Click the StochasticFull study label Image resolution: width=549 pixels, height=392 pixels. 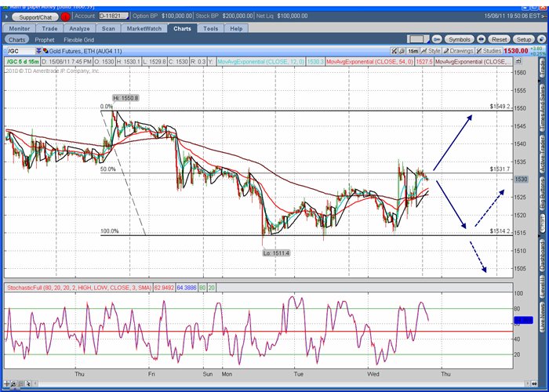pyautogui.click(x=79, y=288)
